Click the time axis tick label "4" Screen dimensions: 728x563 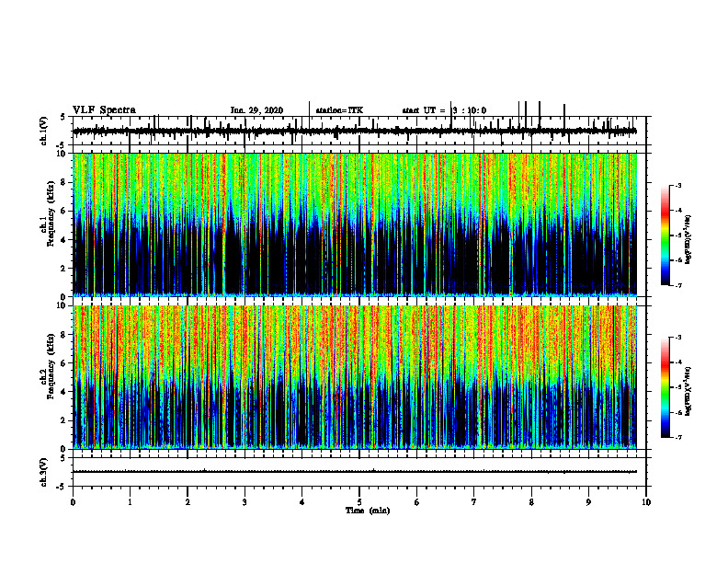(x=301, y=502)
